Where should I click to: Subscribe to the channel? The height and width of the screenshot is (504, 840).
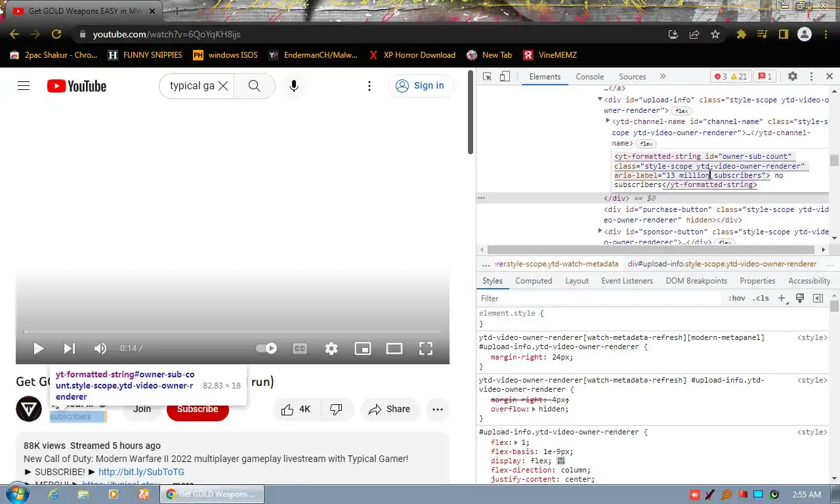(x=198, y=409)
